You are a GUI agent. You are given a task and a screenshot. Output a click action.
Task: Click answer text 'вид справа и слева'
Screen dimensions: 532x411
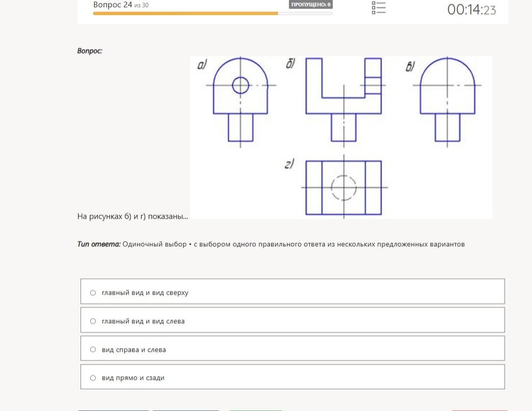[134, 350]
